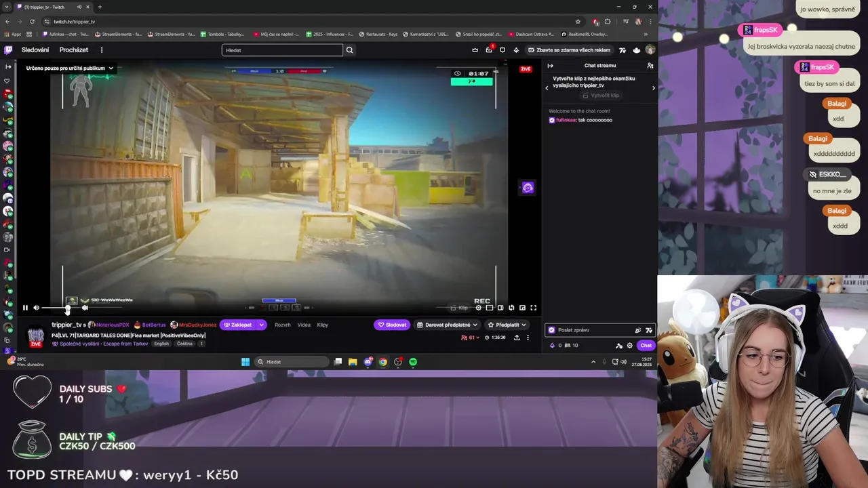
Task: Open Restaurats - Keys bookmark
Action: pyautogui.click(x=378, y=34)
